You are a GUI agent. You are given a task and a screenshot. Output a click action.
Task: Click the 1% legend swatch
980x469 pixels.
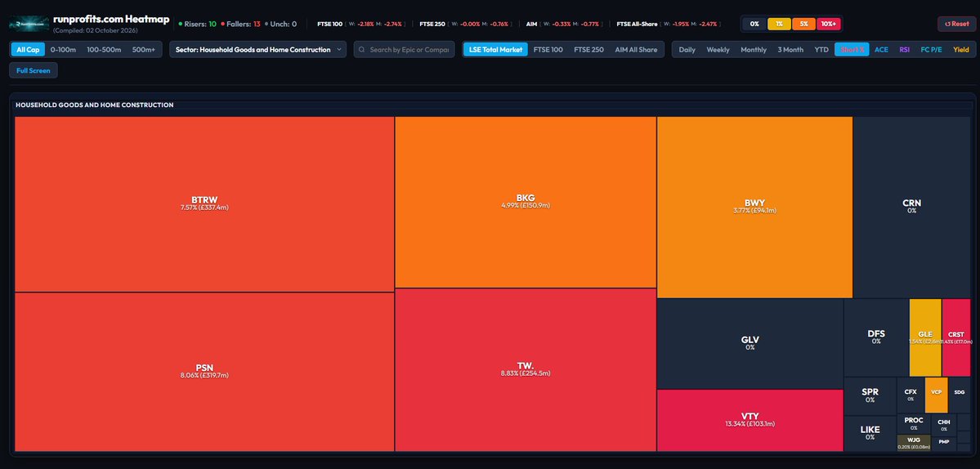pos(779,24)
